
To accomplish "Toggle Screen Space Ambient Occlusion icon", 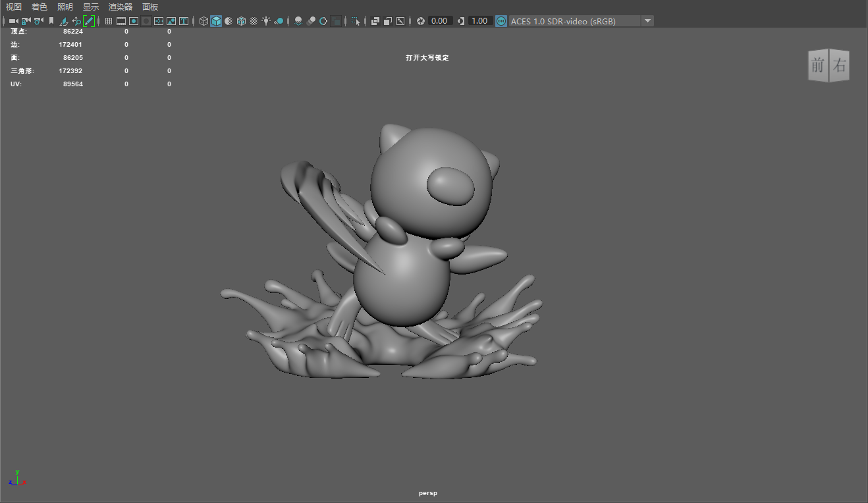I will click(298, 21).
